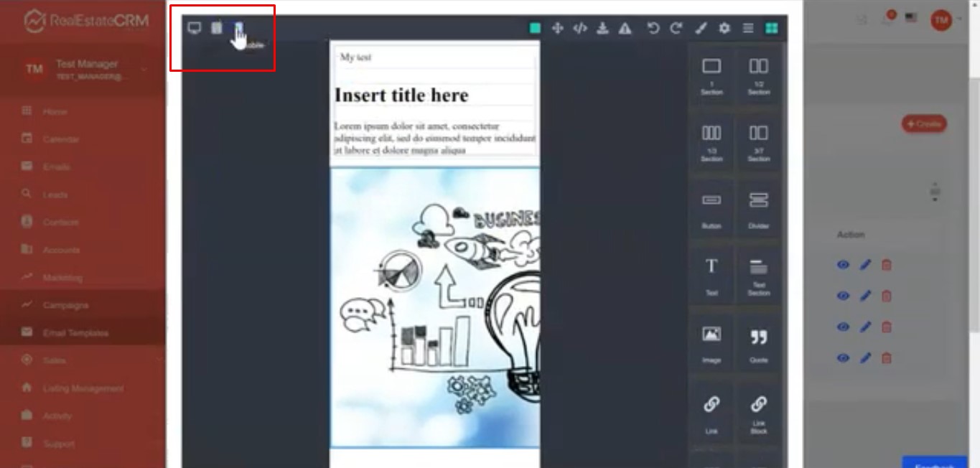Toggle the layer manager lines icon
The width and height of the screenshot is (980, 468).
748,28
